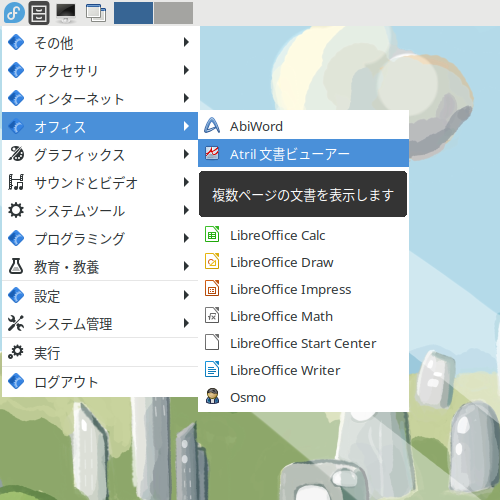The width and height of the screenshot is (500, 500).
Task: Open the サウンドとビデオ menu category
Action: point(100,182)
